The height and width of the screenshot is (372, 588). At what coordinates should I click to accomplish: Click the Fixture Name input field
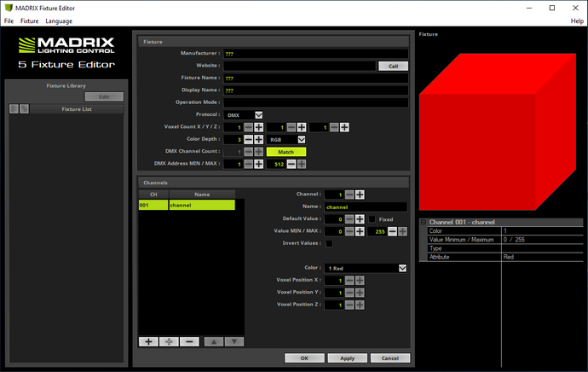point(316,78)
